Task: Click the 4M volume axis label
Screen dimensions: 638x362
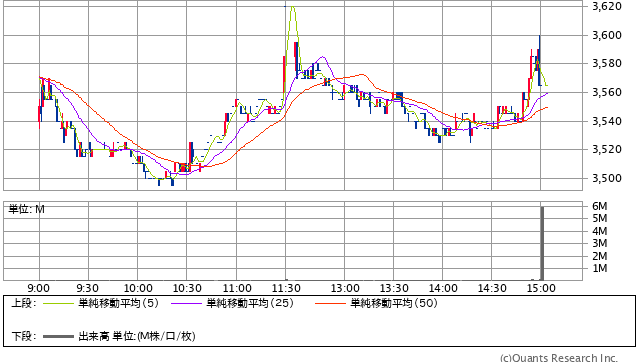Action: pos(599,231)
